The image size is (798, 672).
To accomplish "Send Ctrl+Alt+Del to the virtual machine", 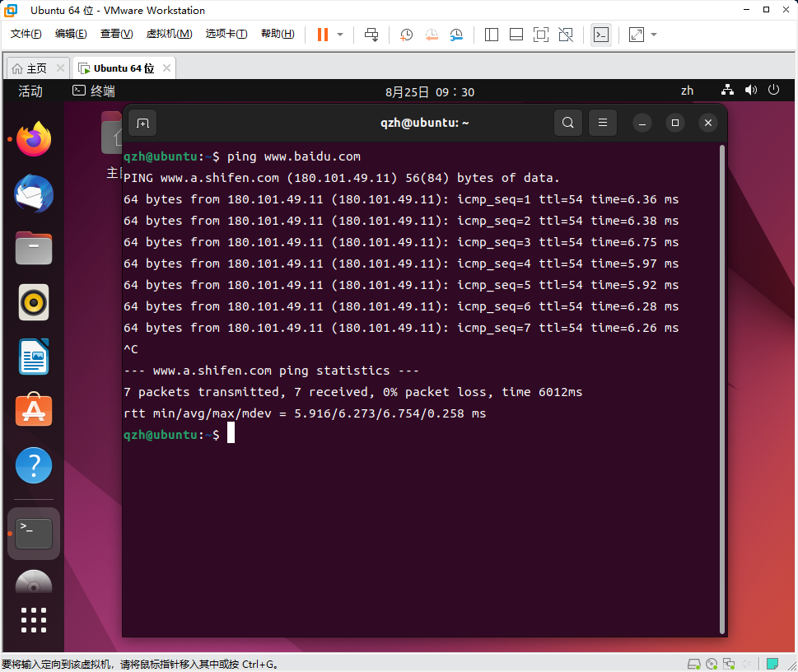I will [371, 35].
